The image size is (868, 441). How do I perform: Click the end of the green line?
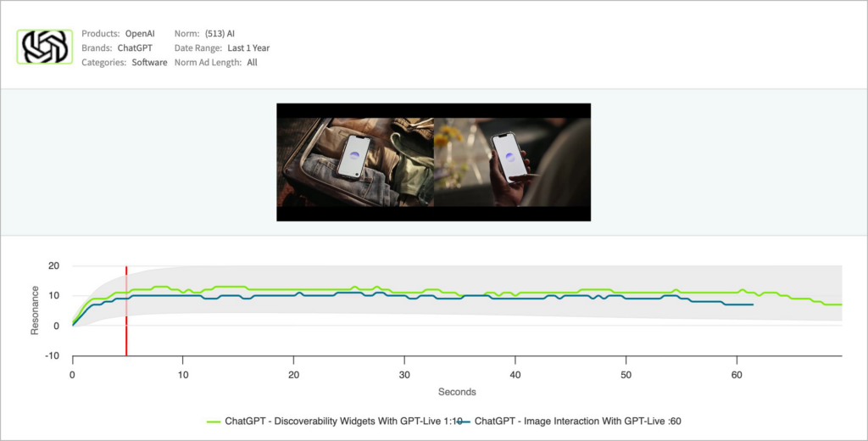tap(841, 304)
